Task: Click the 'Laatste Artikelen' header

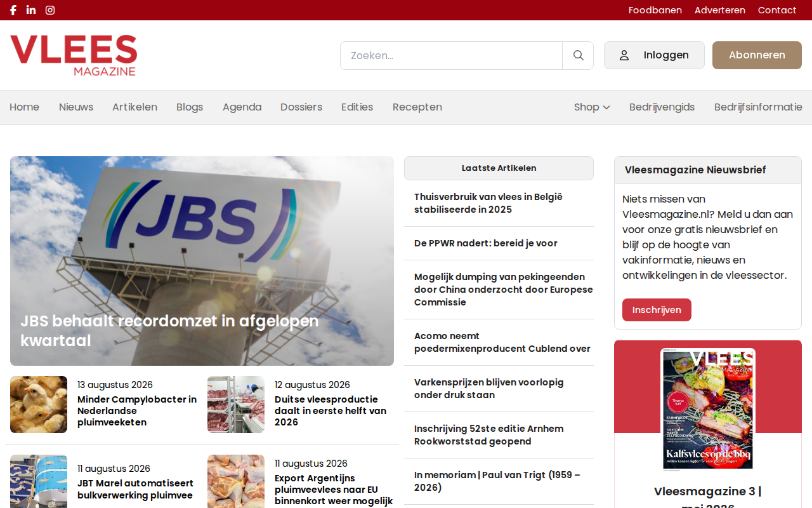Action: tap(499, 168)
